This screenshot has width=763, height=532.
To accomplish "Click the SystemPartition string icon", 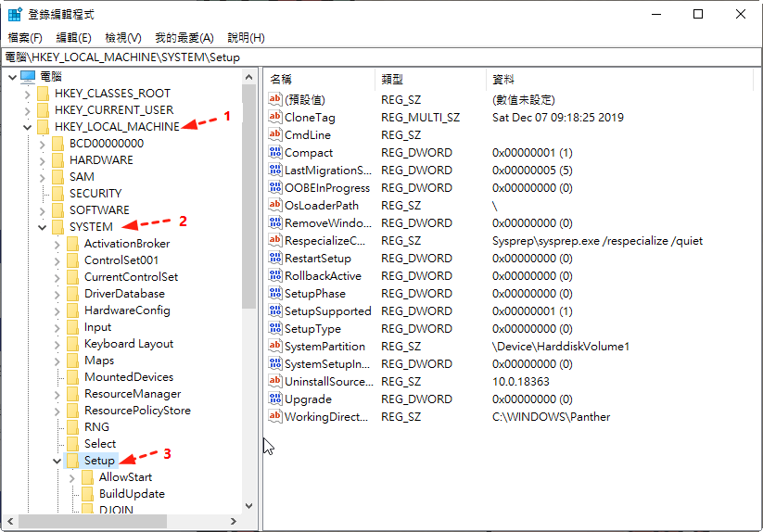I will (x=275, y=346).
